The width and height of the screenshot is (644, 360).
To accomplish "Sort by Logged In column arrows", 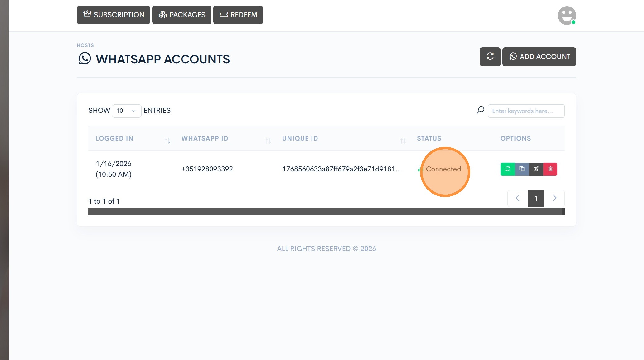I will (167, 141).
